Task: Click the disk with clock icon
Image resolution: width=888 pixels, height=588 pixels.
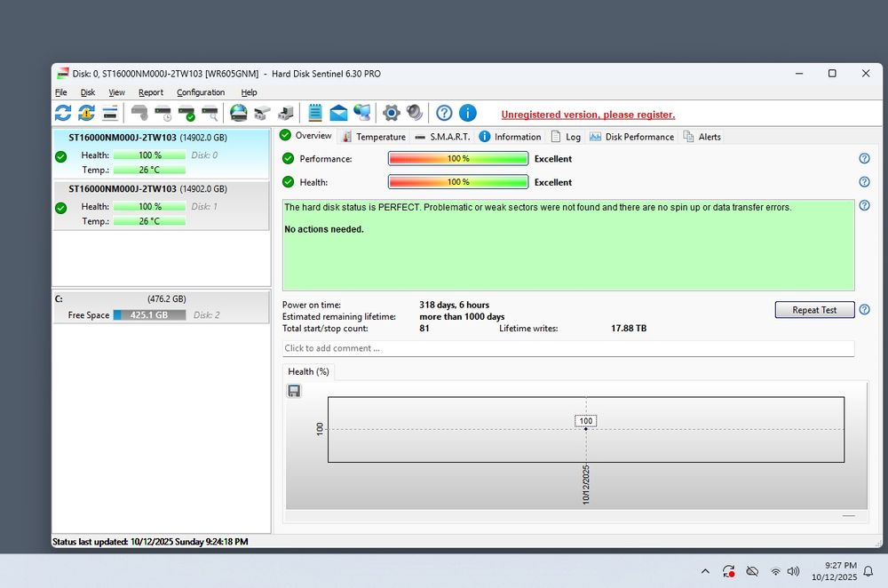Action: [163, 114]
